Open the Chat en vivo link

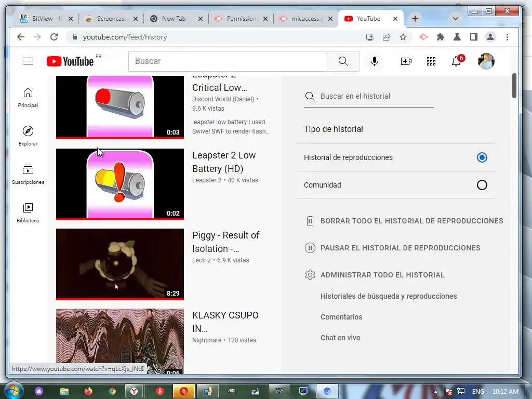[340, 338]
